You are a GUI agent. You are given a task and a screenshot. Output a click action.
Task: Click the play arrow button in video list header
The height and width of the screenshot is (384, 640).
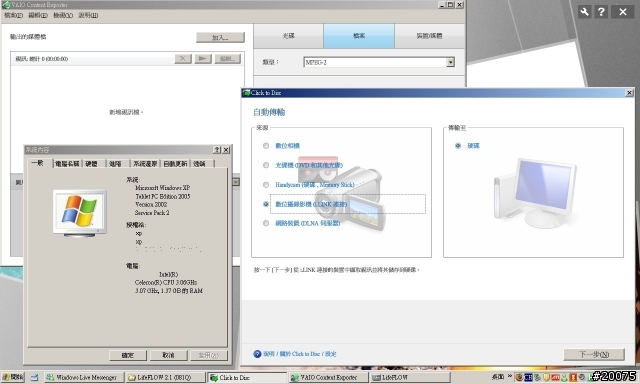pos(203,58)
